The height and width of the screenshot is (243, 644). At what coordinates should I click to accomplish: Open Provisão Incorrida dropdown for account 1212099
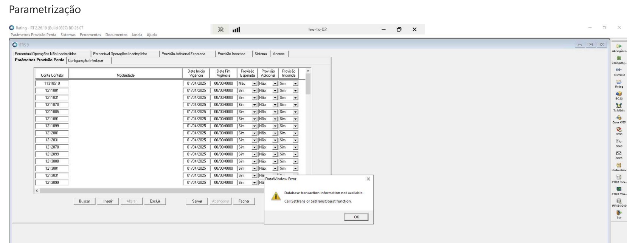pyautogui.click(x=295, y=154)
